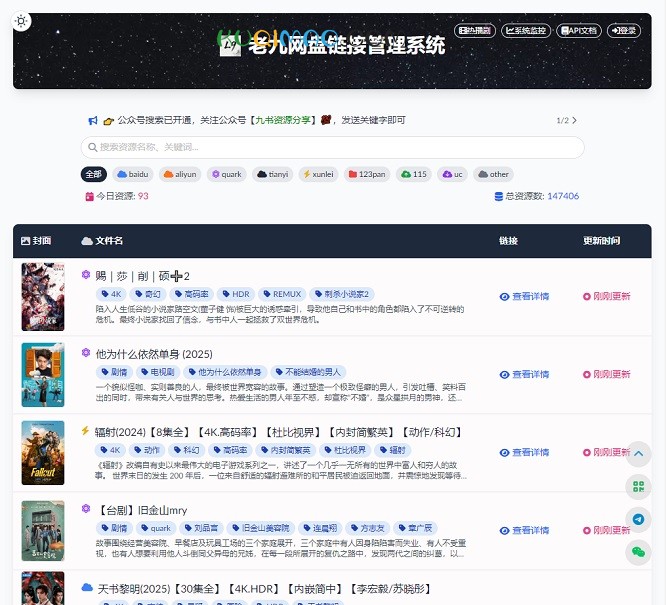The image size is (666, 605).
Task: Filter by tianyi cloud drive
Action: tap(273, 174)
